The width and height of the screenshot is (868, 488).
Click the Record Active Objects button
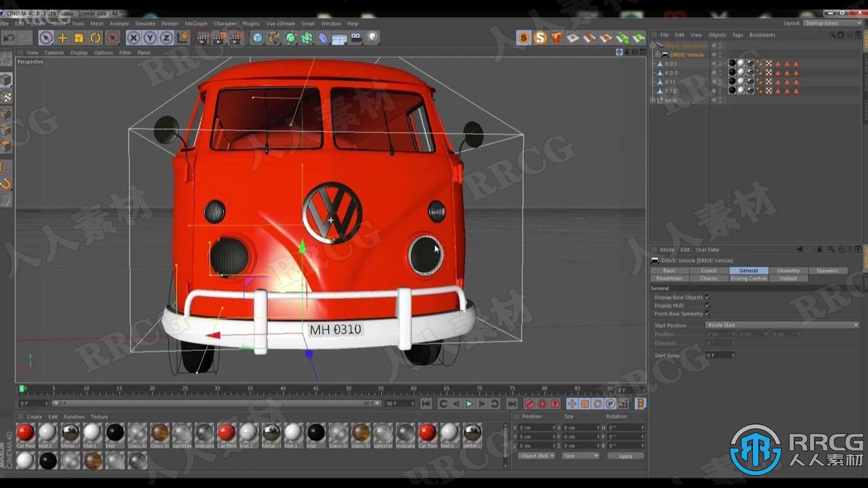pos(530,404)
